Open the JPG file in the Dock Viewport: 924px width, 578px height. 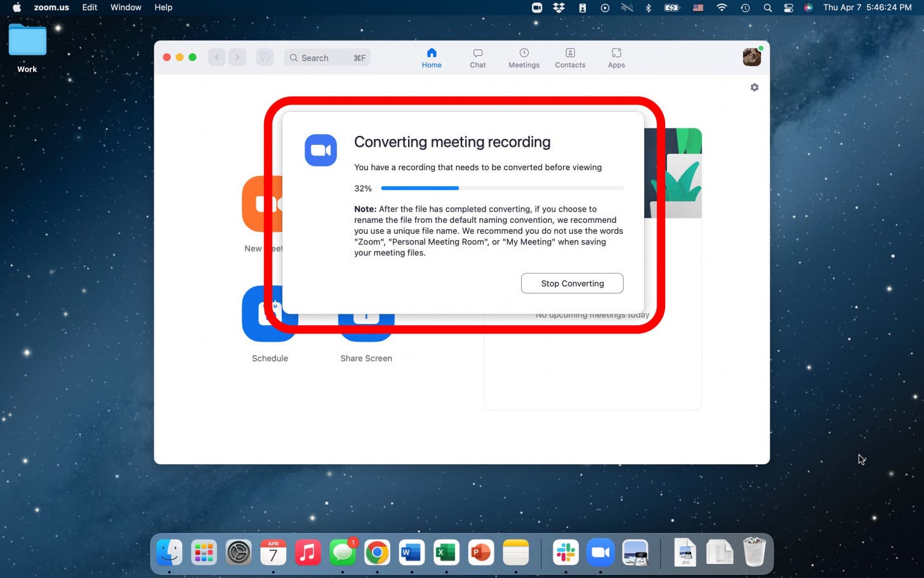685,553
